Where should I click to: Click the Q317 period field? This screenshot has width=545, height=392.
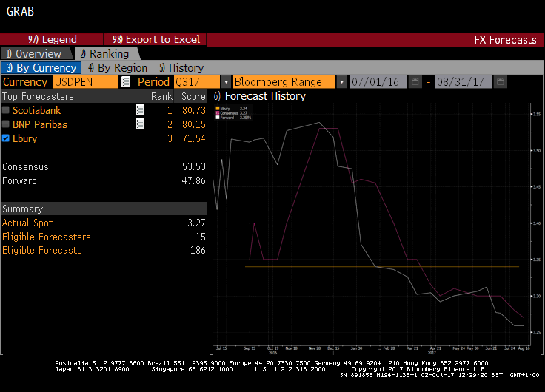197,82
